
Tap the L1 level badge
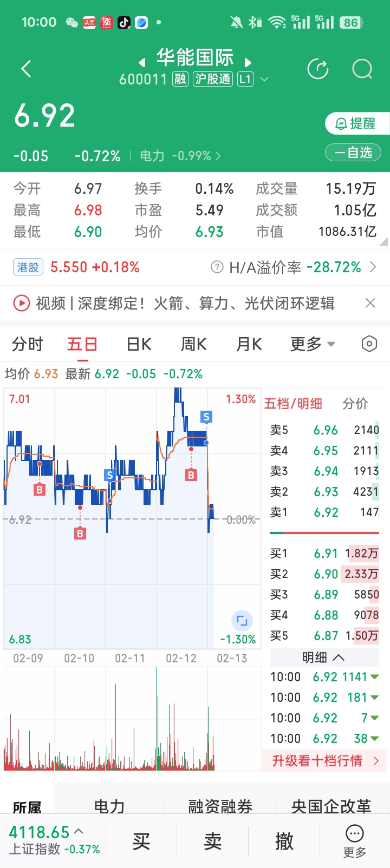click(x=245, y=79)
